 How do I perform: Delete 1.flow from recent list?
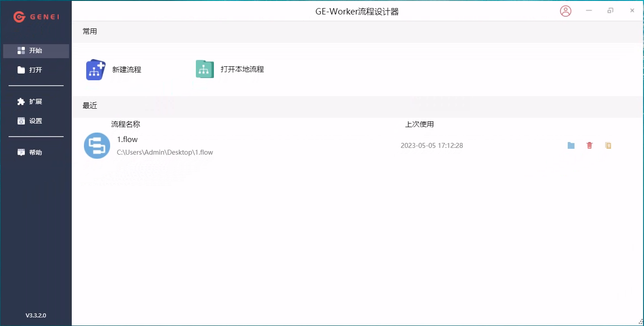[589, 146]
